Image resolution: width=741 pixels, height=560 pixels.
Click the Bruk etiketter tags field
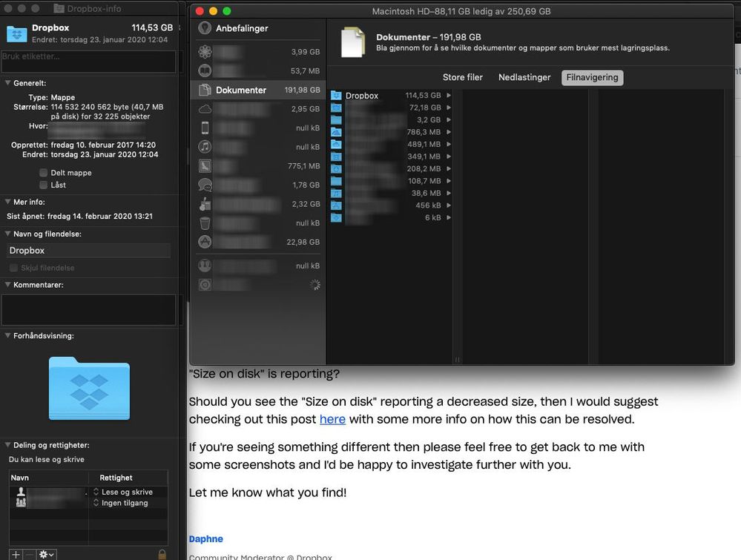88,62
